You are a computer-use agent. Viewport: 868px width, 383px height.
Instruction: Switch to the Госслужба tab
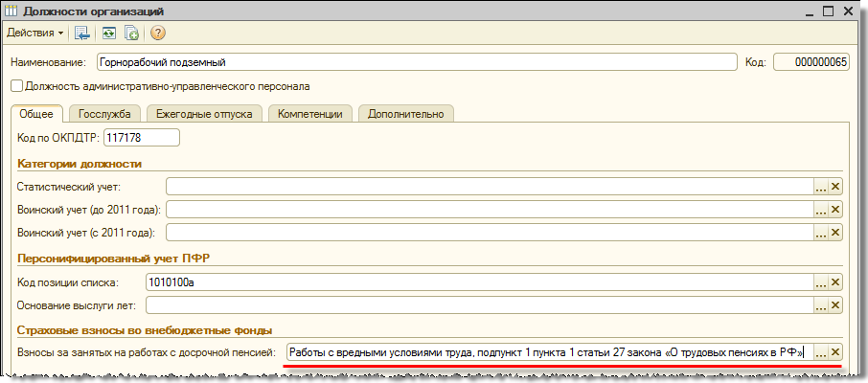104,114
